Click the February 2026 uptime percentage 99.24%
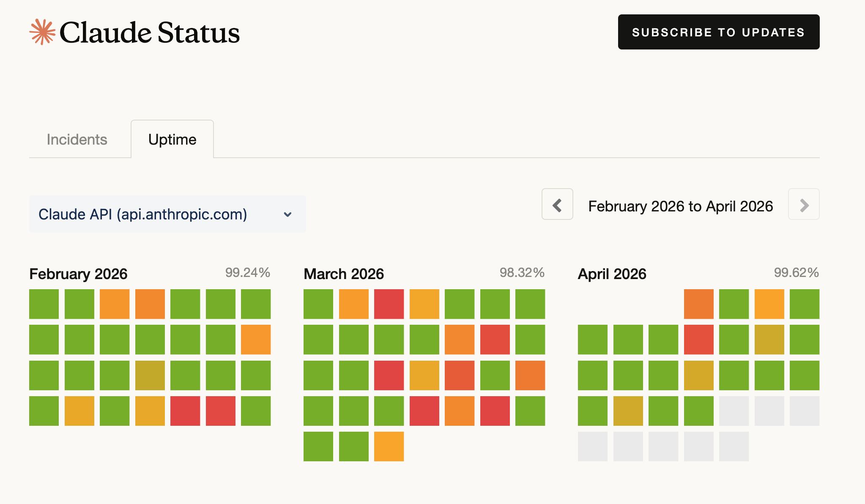This screenshot has width=865, height=504. click(248, 273)
